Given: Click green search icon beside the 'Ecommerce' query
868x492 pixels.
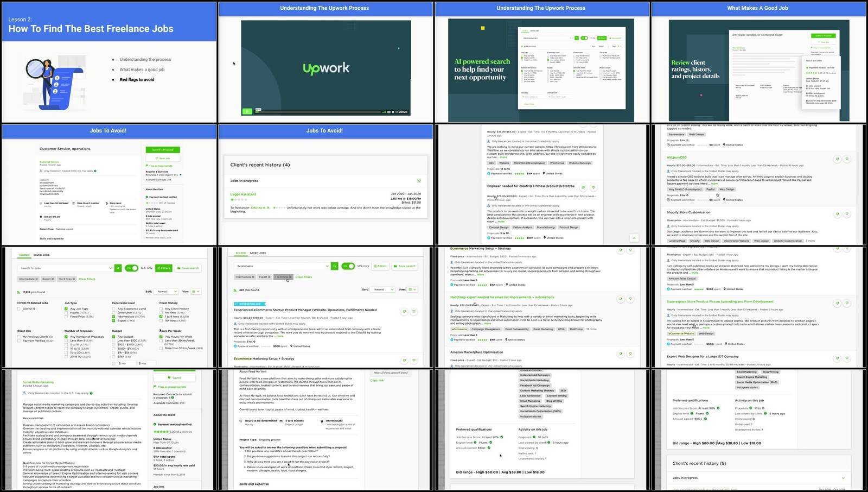Looking at the screenshot, I should coord(335,266).
